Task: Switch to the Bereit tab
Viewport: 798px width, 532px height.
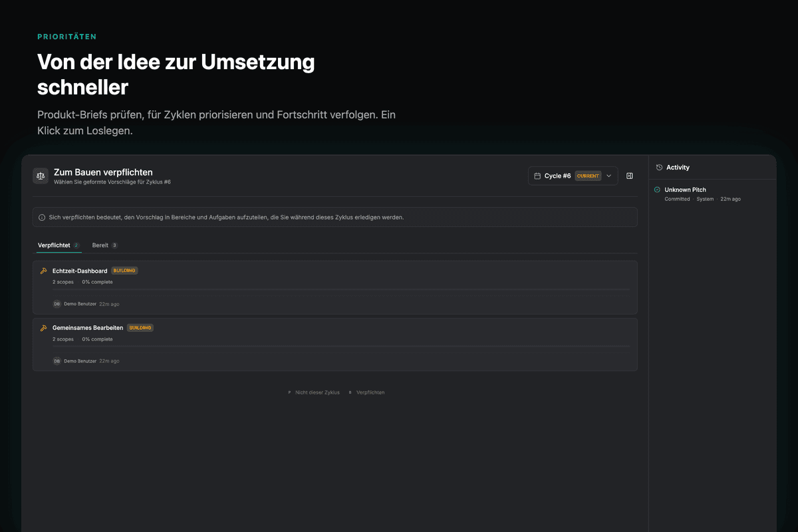Action: tap(100, 245)
